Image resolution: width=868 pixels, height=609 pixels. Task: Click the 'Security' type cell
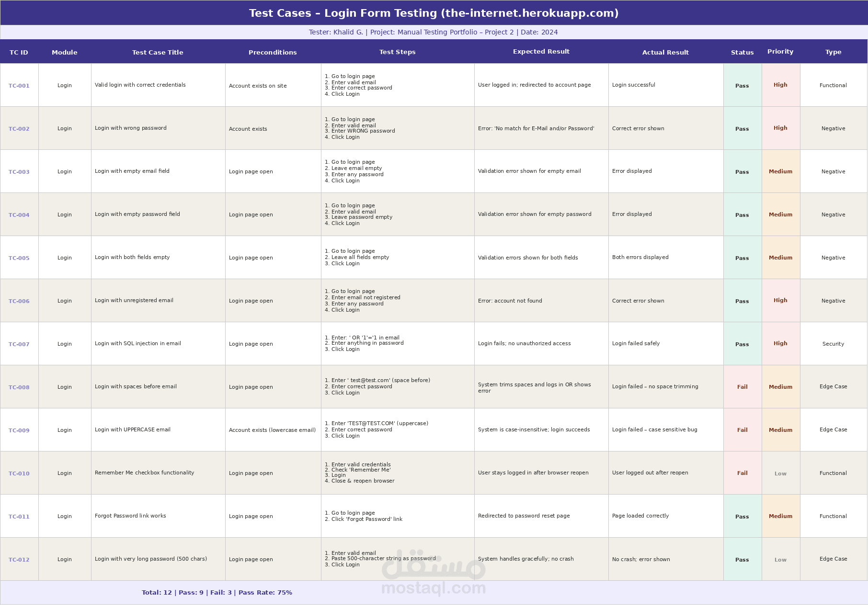click(834, 344)
